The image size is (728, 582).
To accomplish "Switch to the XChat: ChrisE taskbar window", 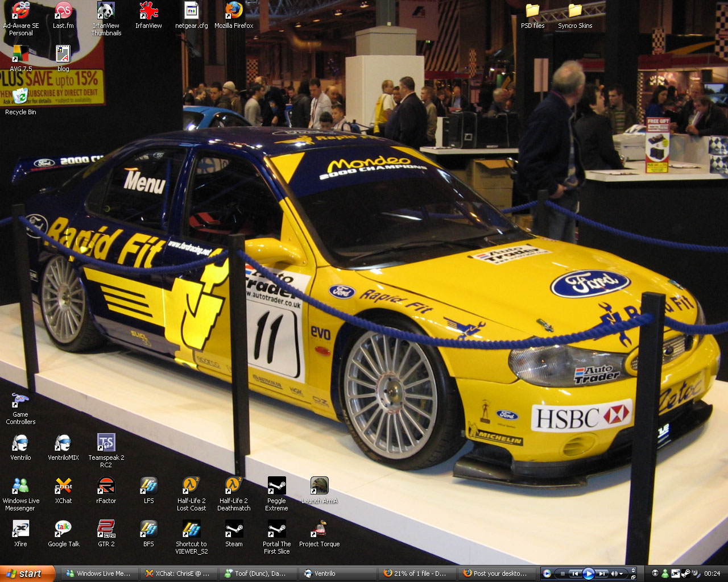I will click(x=178, y=573).
